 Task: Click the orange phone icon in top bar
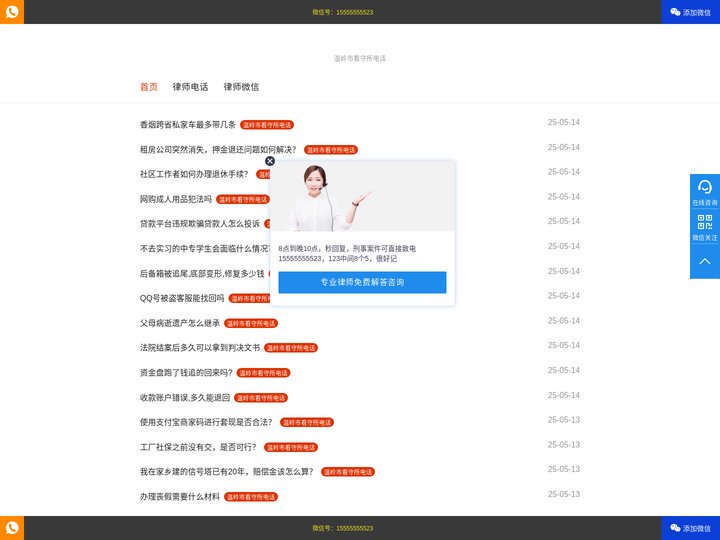tap(12, 11)
